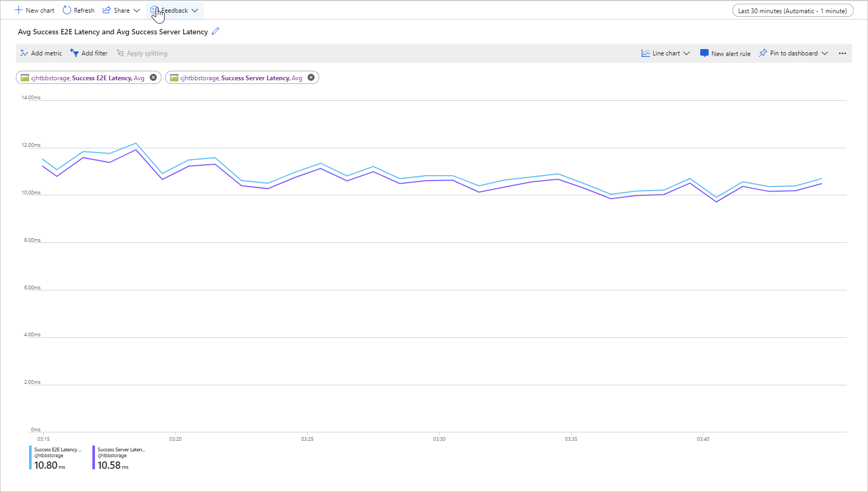Open the Line chart type dropdown
This screenshot has height=492, width=868.
(x=665, y=53)
